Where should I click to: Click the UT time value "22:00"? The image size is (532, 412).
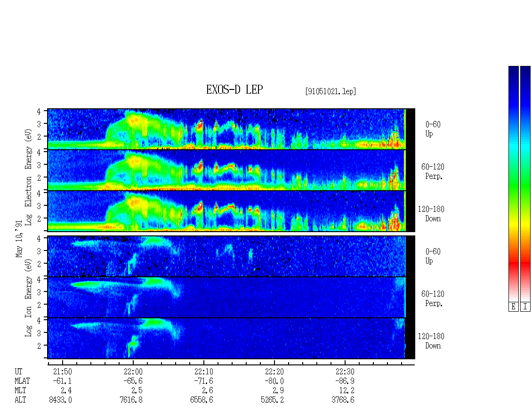[133, 372]
